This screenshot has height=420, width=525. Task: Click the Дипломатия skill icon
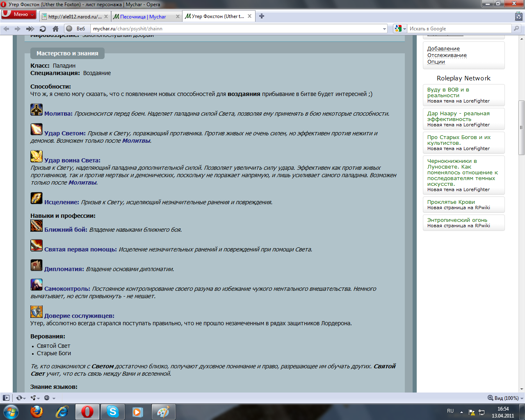point(37,265)
